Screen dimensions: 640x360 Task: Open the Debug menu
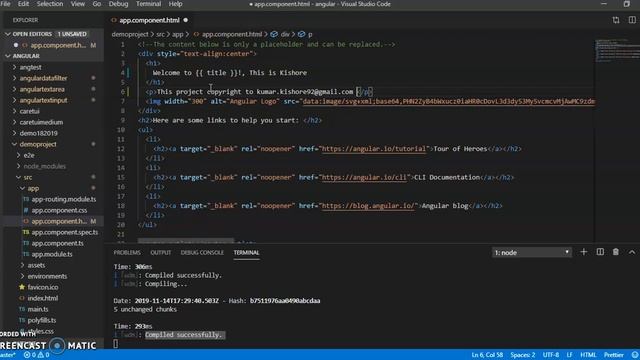tap(118, 4)
